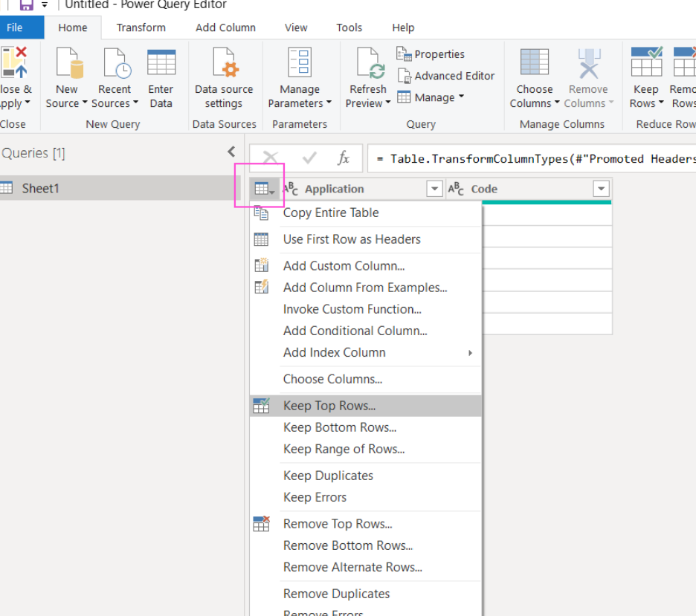Click the Refresh Preview icon

(x=370, y=63)
